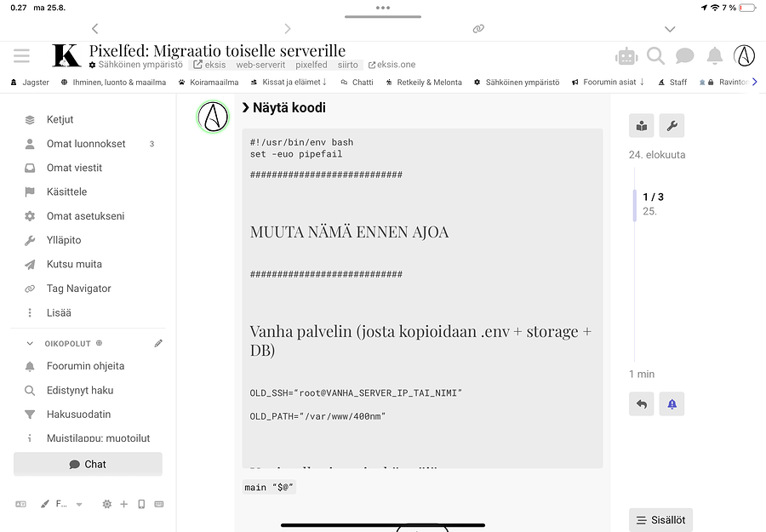Go to Ihminen, luonto & maailma category
The image size is (766, 532).
coord(113,82)
